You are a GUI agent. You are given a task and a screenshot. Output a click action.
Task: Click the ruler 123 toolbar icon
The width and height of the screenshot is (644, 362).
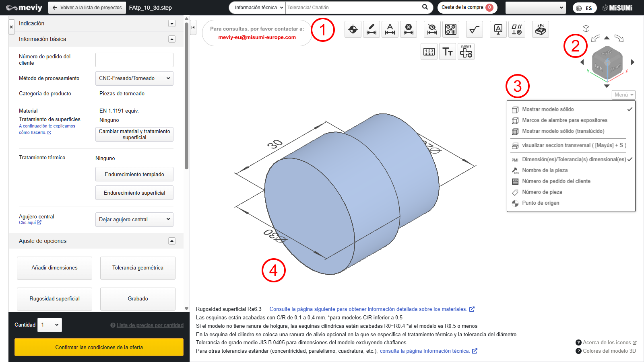pyautogui.click(x=429, y=51)
